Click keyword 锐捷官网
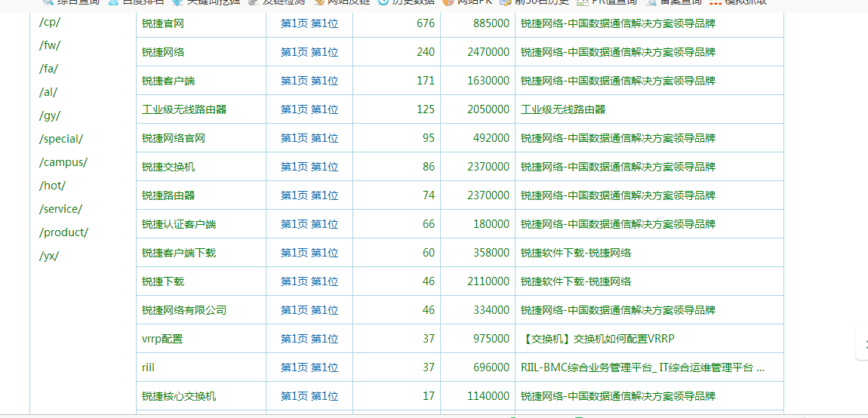The image size is (868, 418). tap(163, 23)
